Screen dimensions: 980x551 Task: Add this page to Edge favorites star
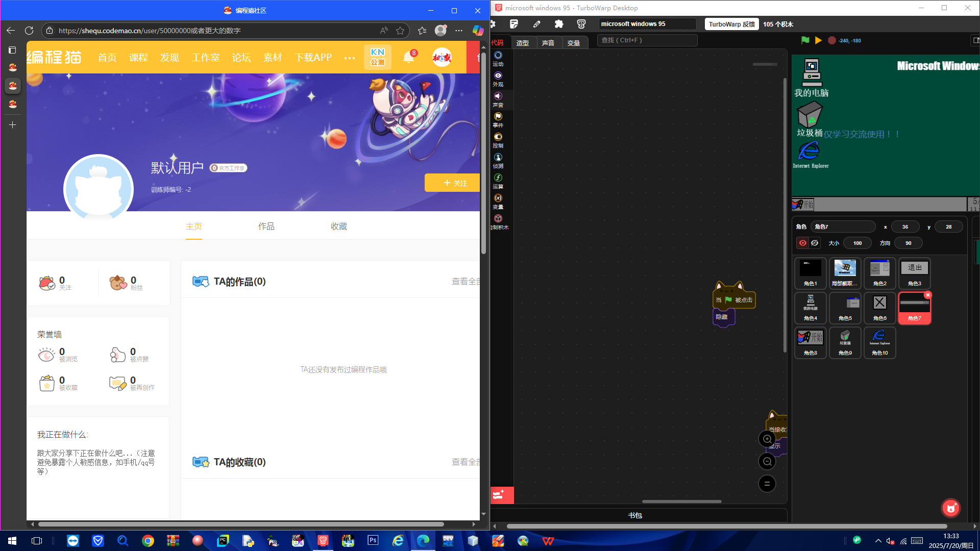click(400, 31)
